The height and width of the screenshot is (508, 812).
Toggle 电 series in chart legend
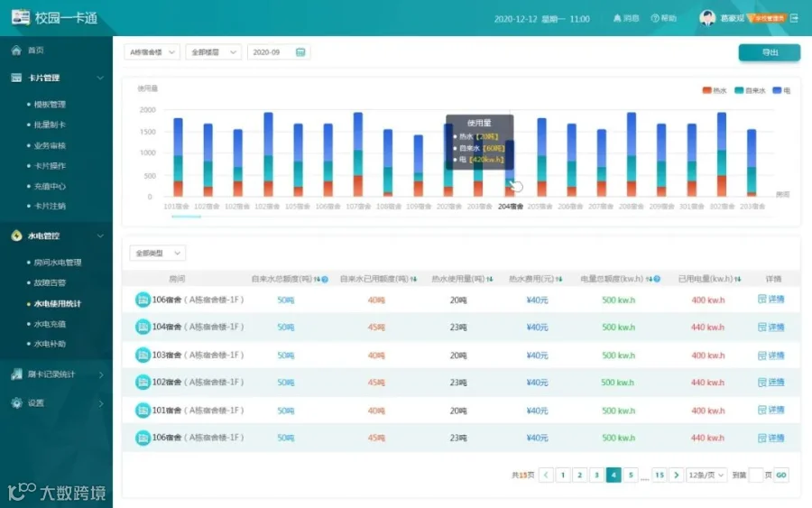[x=781, y=90]
